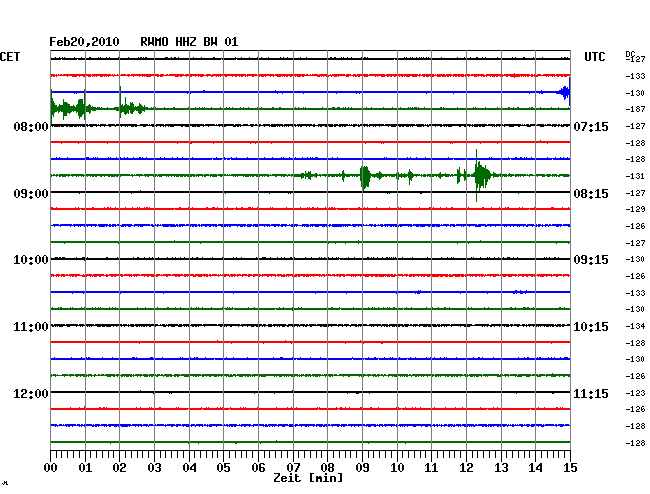Click the CET timezone label
This screenshot has width=650, height=494.
click(10, 57)
